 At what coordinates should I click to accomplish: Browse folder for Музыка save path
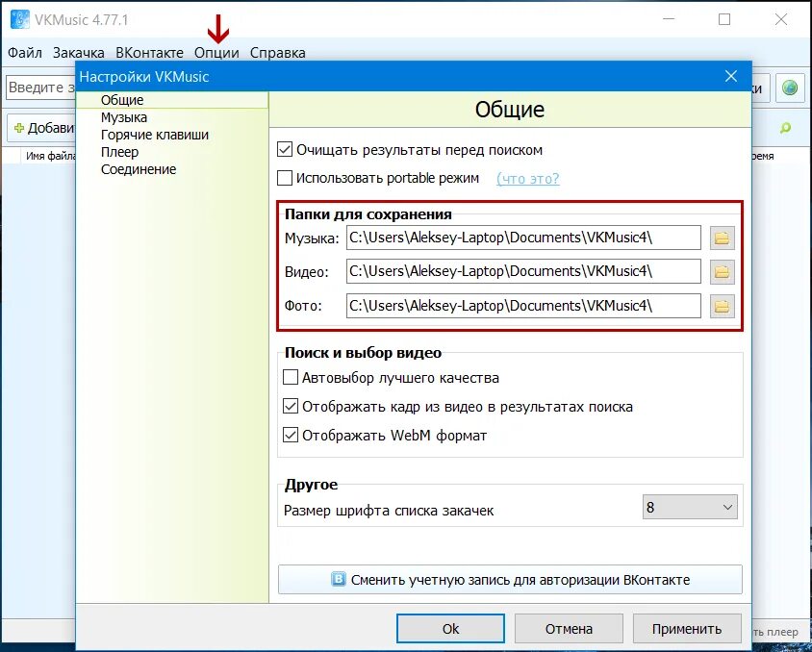coord(722,238)
